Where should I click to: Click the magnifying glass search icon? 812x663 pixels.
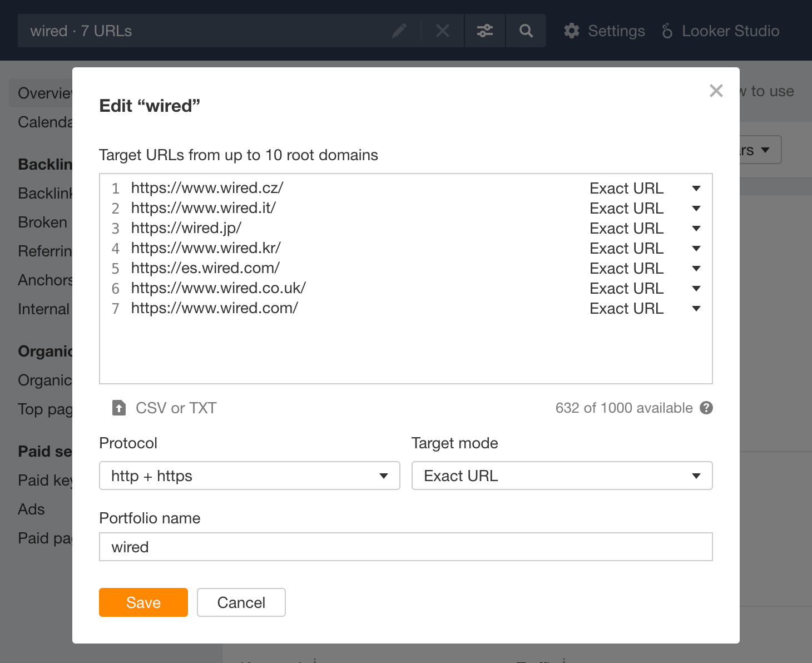click(x=526, y=31)
